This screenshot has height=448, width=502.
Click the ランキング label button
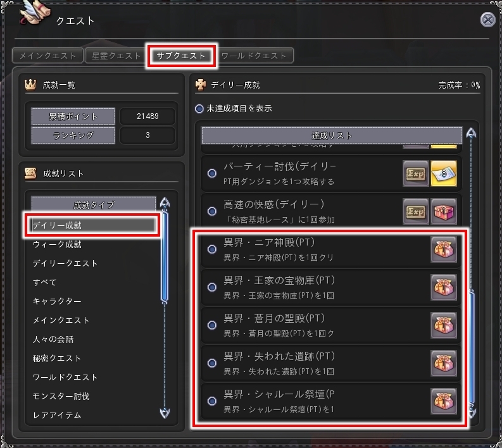tap(73, 135)
